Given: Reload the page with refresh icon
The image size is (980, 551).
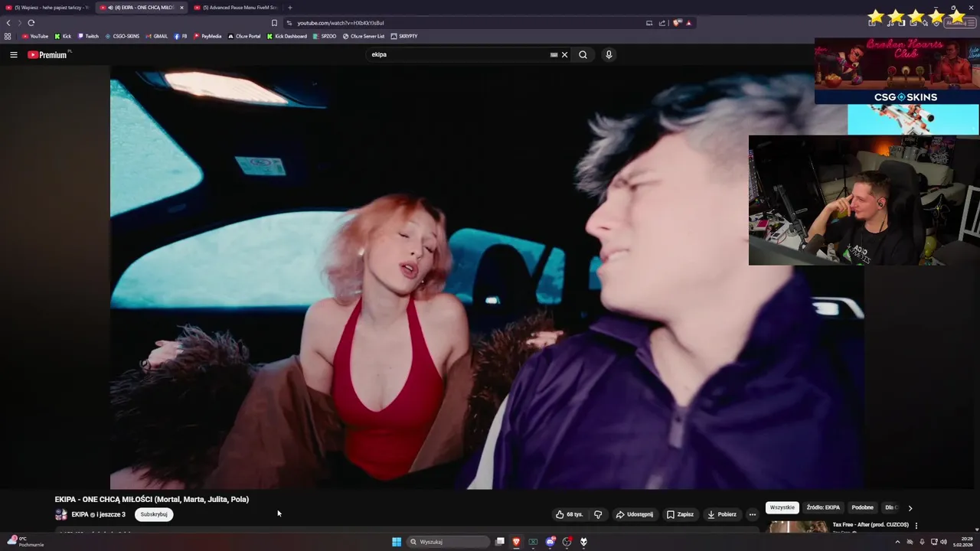Looking at the screenshot, I should pos(31,23).
